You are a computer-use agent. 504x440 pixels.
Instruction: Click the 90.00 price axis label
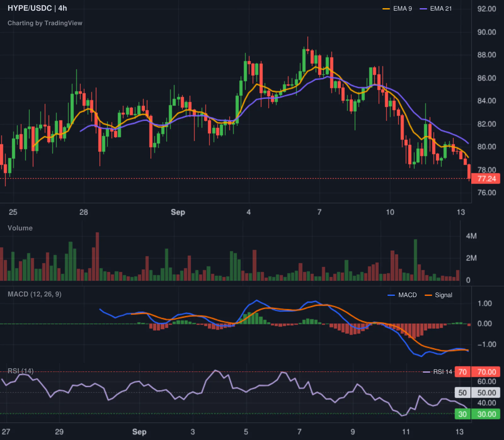coord(487,32)
